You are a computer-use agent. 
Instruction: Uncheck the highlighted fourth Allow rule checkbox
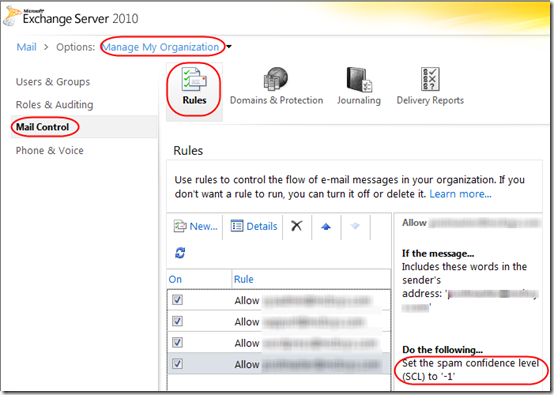click(177, 364)
